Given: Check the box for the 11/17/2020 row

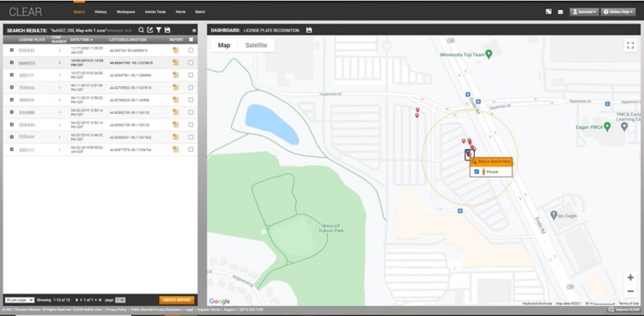Looking at the screenshot, I should point(190,50).
